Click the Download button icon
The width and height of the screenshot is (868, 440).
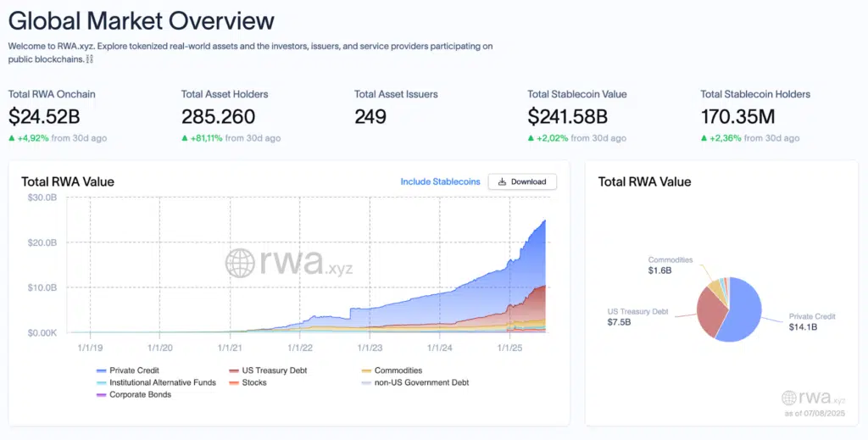click(503, 181)
